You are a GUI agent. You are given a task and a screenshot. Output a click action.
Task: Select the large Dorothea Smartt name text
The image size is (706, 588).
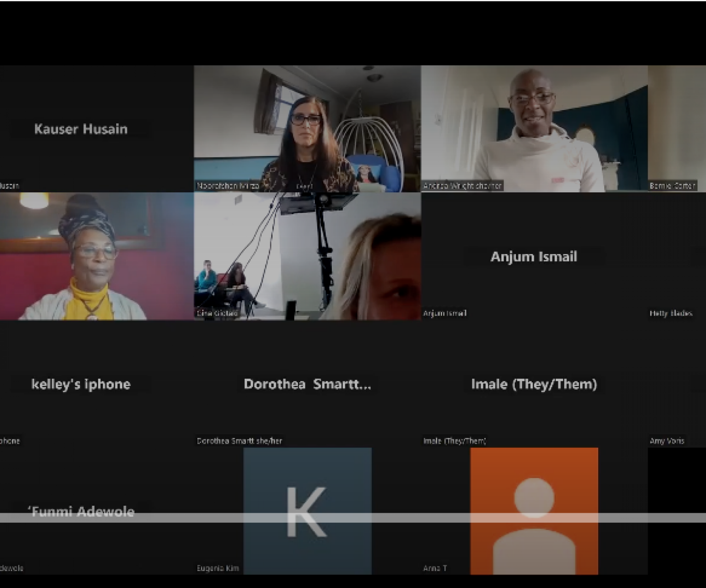pyautogui.click(x=307, y=384)
